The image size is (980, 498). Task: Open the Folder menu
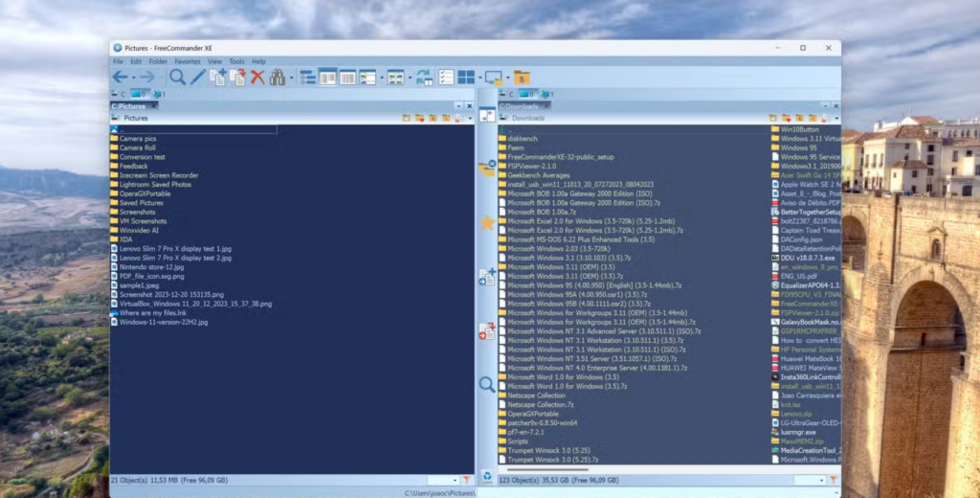[x=158, y=61]
